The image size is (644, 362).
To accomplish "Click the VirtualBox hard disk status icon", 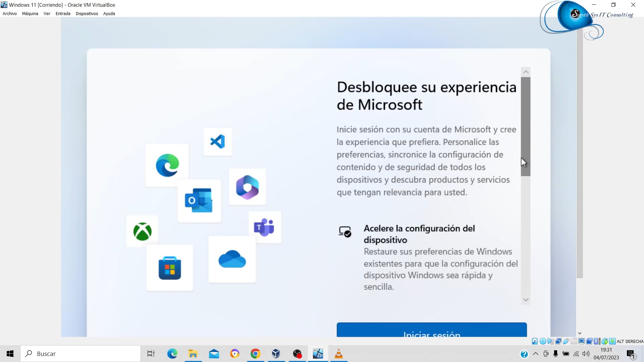I will click(535, 341).
